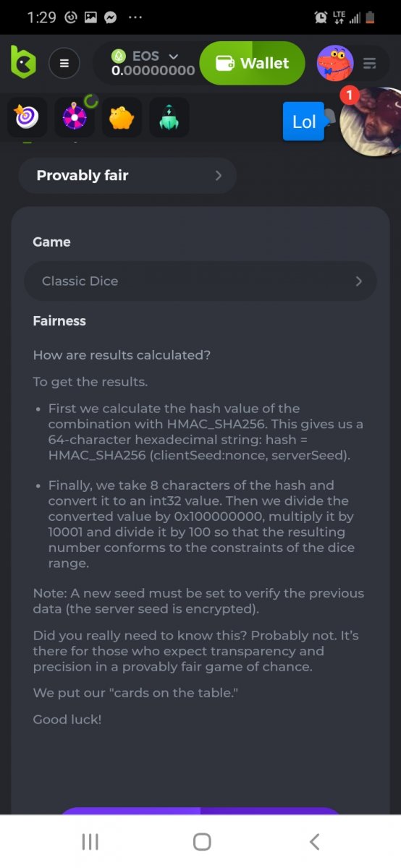Image resolution: width=401 pixels, height=868 pixels.
Task: Open the Classic Dice game selector
Action: click(200, 281)
